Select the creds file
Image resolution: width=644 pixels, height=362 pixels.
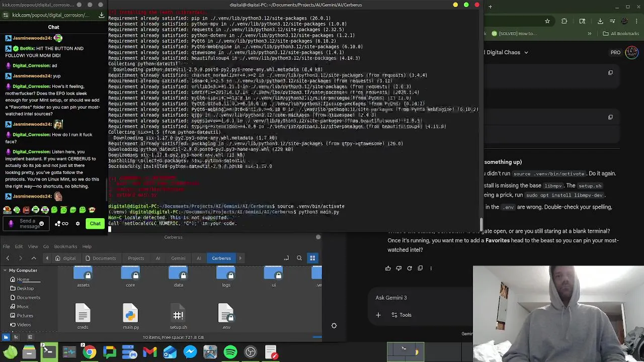(x=83, y=317)
